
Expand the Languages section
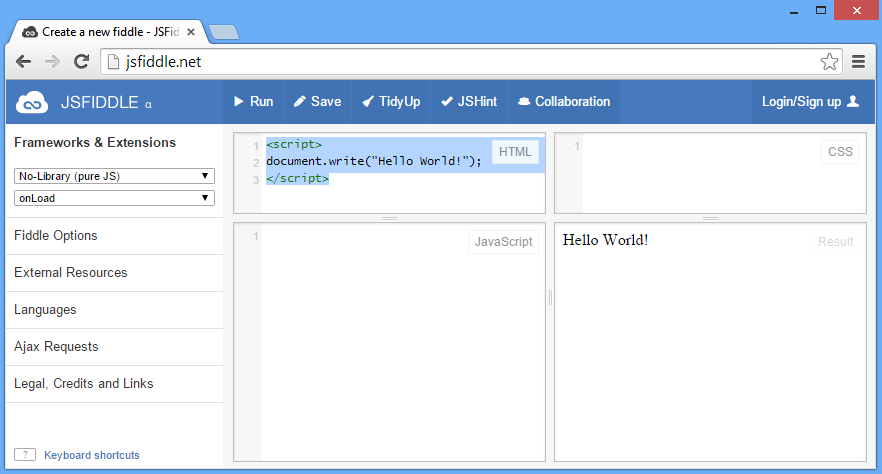[114, 310]
